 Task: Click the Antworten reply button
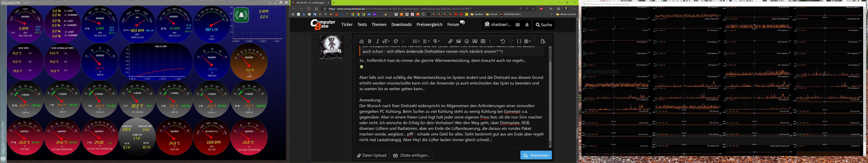[x=536, y=155]
